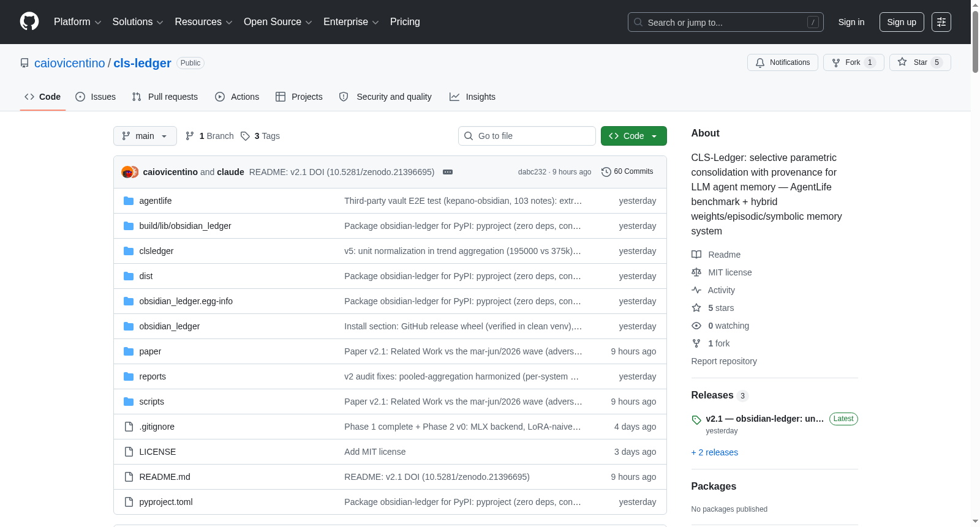The image size is (980, 527).
Task: Open the Packages heading link
Action: (x=714, y=487)
